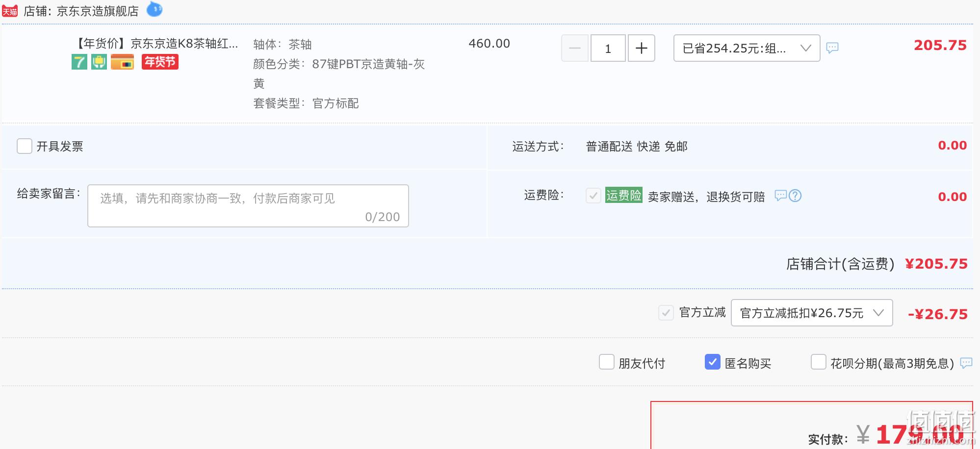Toggle the 运费险 checkbox

593,196
